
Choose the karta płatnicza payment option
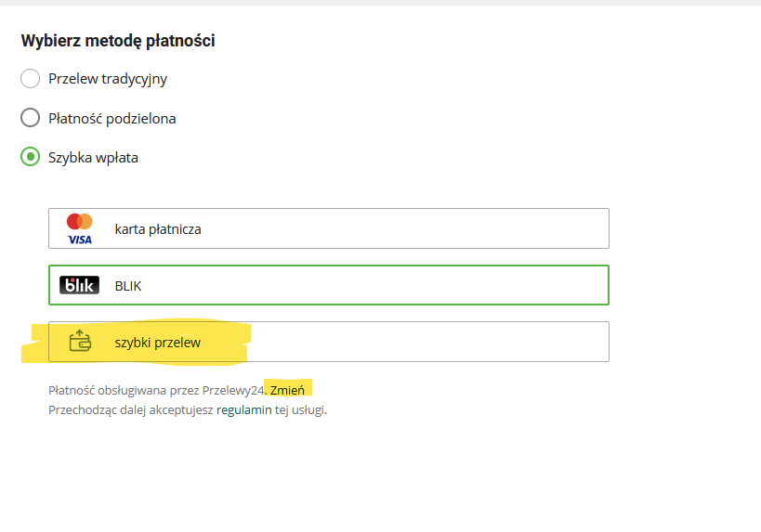158,229
